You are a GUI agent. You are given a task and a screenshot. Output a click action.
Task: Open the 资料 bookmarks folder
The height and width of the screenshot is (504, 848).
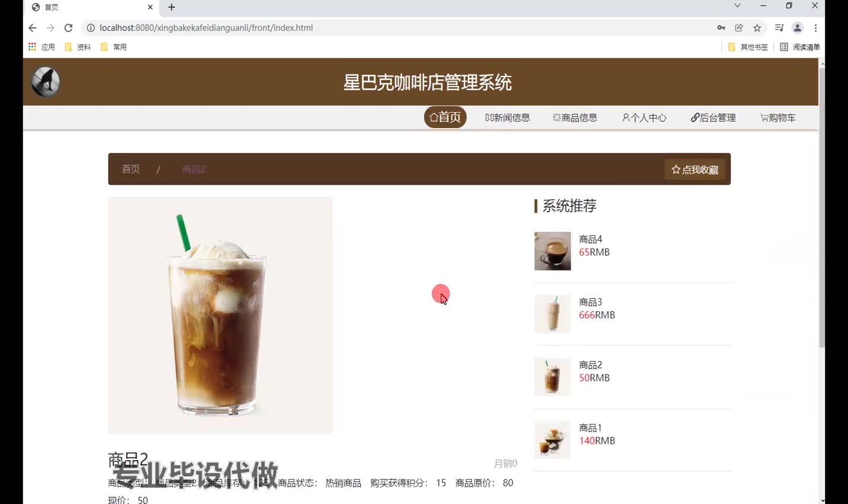[x=78, y=47]
